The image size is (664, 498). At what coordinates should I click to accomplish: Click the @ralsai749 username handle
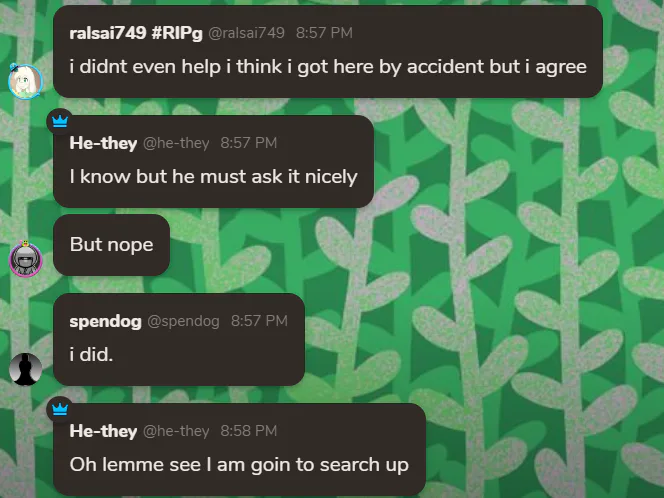click(246, 33)
